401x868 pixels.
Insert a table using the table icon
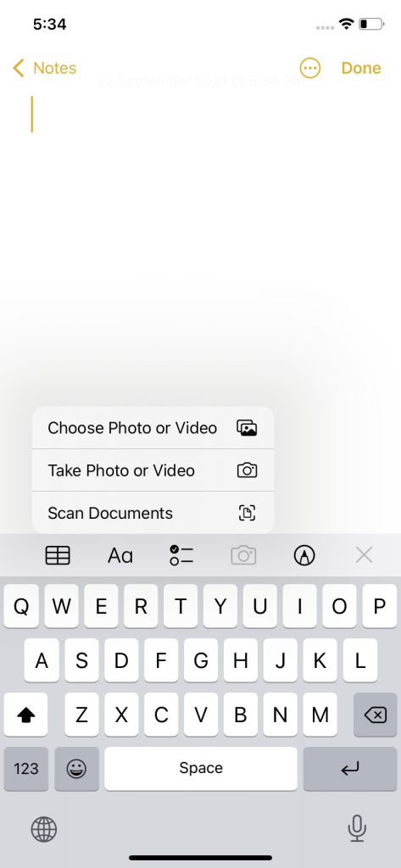pyautogui.click(x=58, y=555)
